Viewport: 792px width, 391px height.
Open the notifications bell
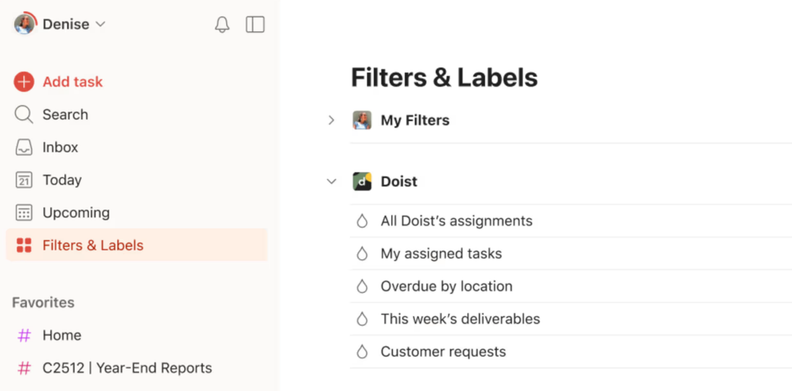[x=222, y=24]
